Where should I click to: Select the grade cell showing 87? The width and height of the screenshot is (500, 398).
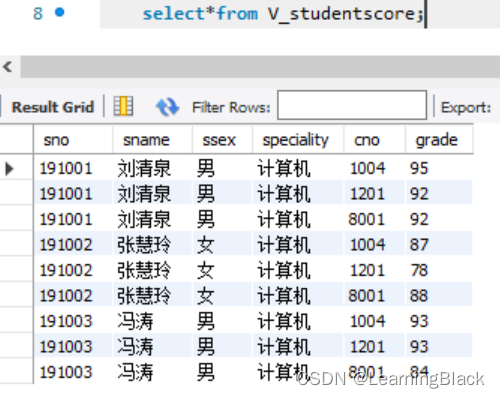tap(439, 245)
